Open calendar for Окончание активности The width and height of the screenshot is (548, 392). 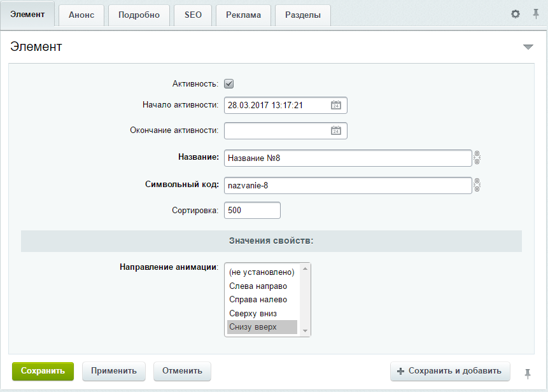click(x=336, y=130)
